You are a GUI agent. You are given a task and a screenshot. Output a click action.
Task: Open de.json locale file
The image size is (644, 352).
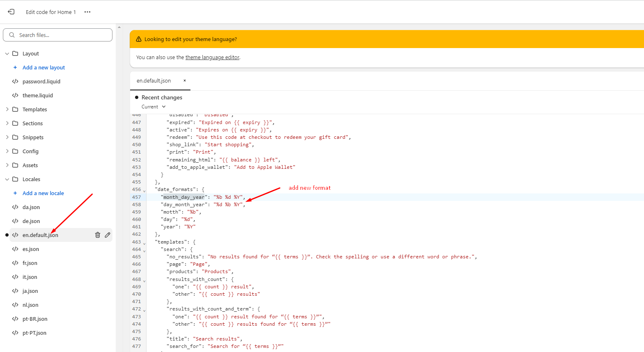point(31,221)
